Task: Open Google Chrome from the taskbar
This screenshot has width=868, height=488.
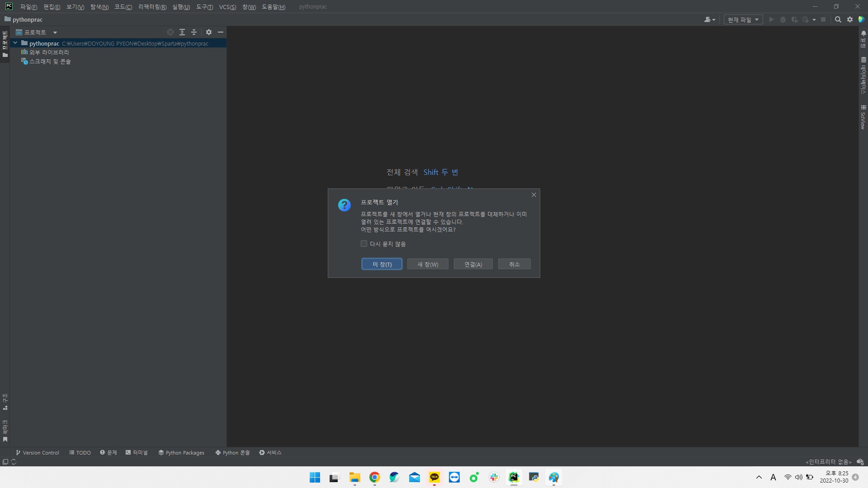Action: coord(375,477)
